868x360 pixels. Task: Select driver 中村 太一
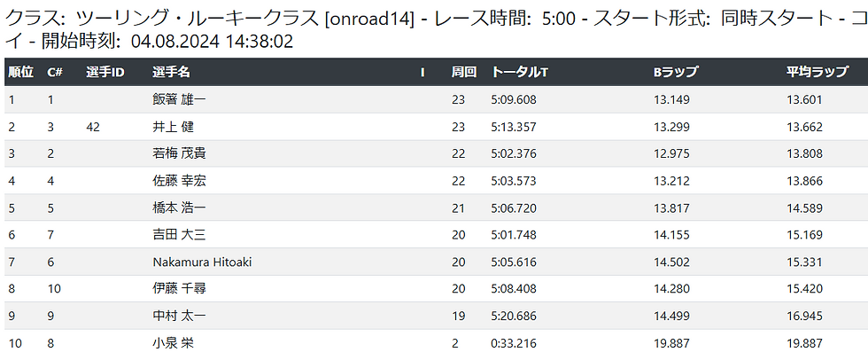(179, 316)
